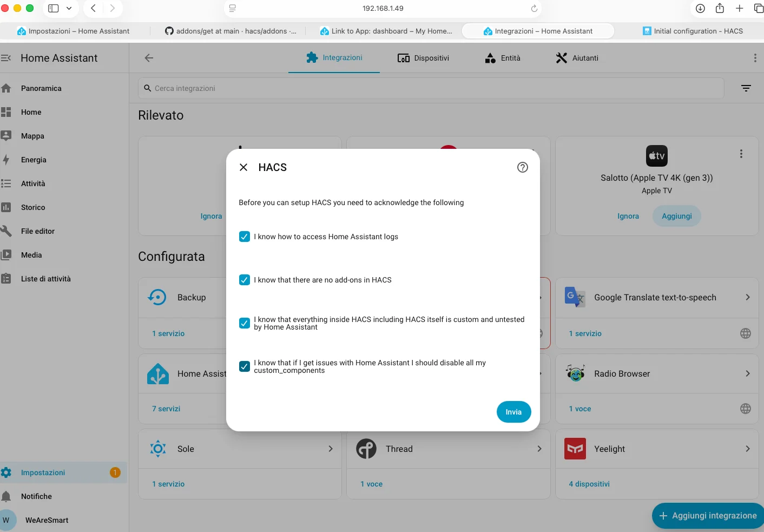Switch to the Dispositivi tab
The height and width of the screenshot is (532, 764).
coord(423,58)
